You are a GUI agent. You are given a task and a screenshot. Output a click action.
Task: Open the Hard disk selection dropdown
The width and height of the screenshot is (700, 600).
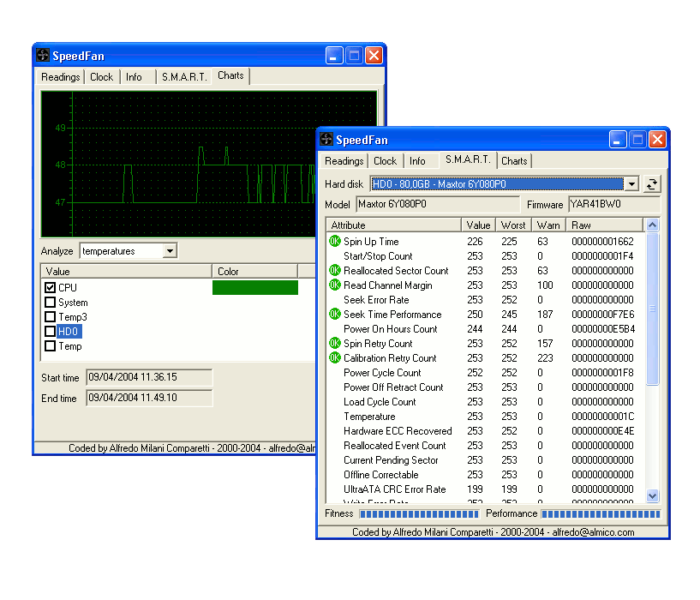click(x=631, y=183)
